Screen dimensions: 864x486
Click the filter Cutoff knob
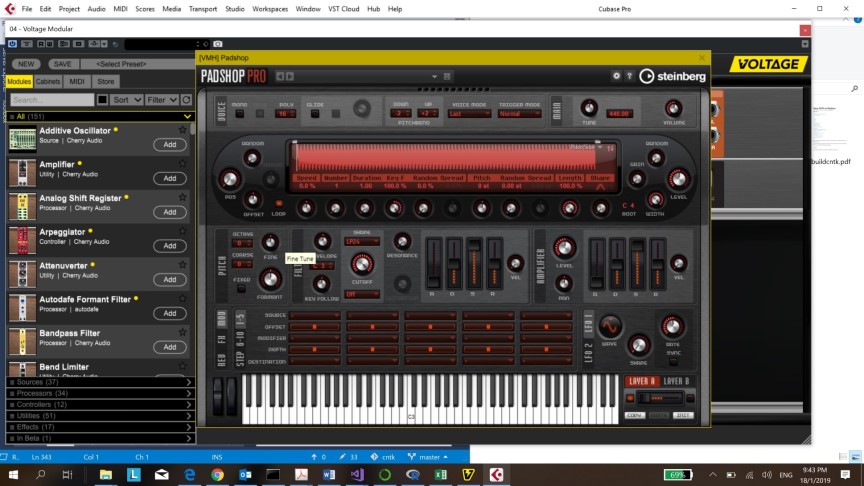click(361, 264)
